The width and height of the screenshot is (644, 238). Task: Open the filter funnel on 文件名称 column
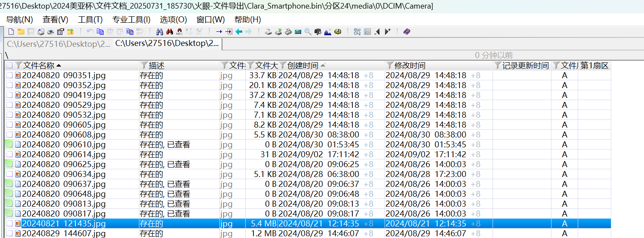[x=18, y=65]
